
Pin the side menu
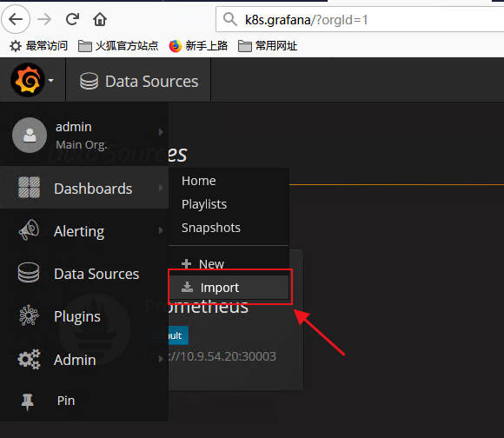84,401
